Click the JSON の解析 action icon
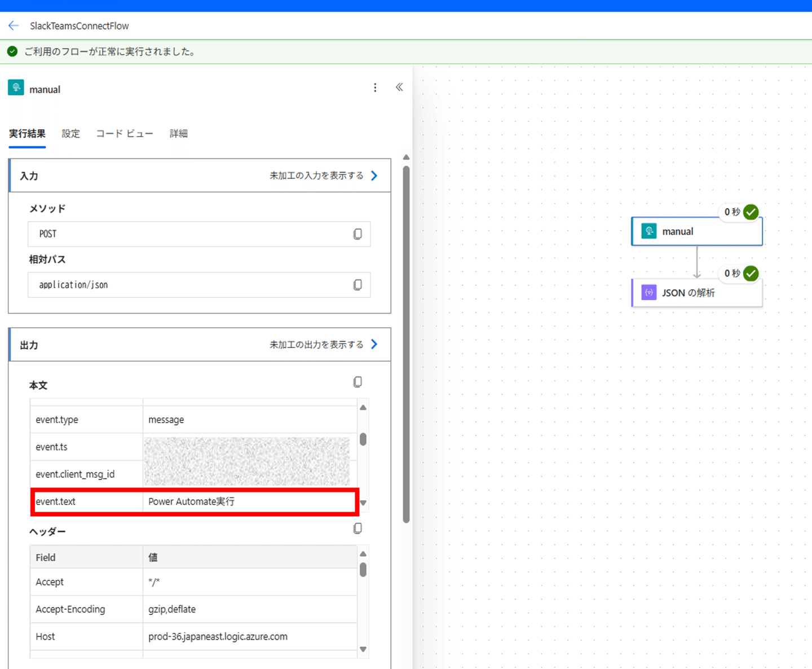Viewport: 812px width, 669px height. point(649,293)
